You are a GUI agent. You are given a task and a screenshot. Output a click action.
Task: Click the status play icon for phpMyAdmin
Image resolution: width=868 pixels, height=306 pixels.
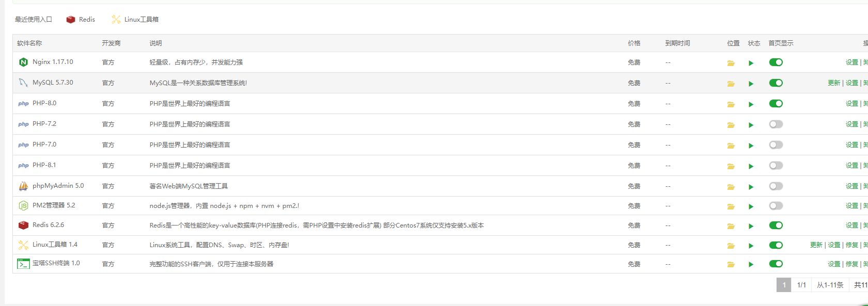point(751,187)
